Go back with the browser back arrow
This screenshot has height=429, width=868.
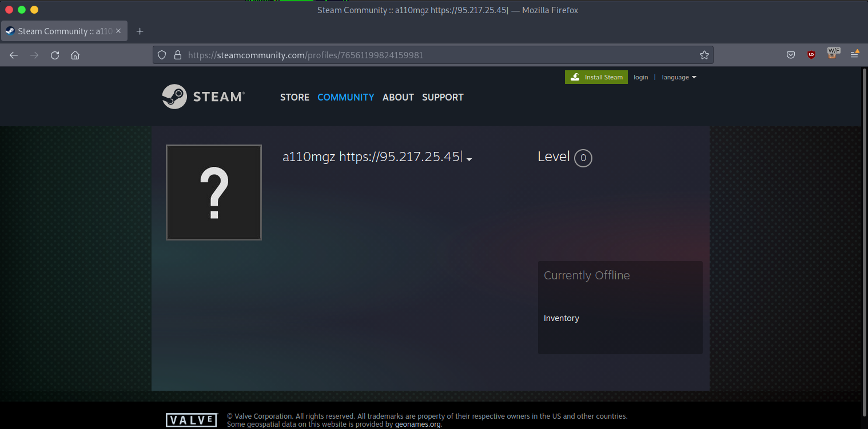point(14,55)
